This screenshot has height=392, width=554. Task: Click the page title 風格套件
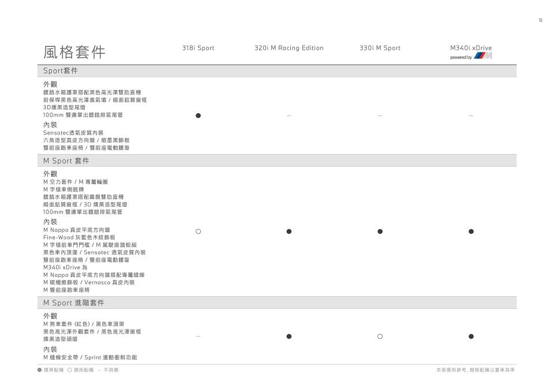[x=74, y=53]
